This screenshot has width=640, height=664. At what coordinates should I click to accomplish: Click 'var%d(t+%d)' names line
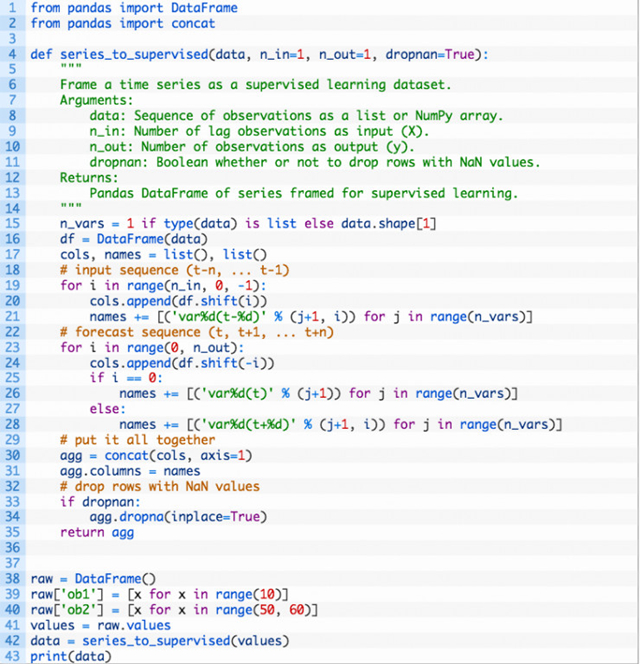click(x=341, y=425)
